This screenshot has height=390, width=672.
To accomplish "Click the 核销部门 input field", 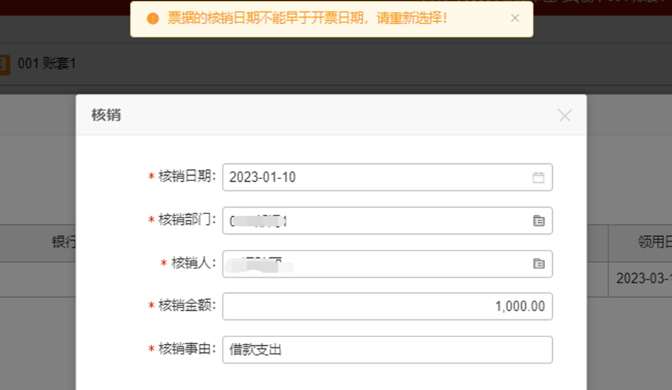I will click(x=387, y=221).
